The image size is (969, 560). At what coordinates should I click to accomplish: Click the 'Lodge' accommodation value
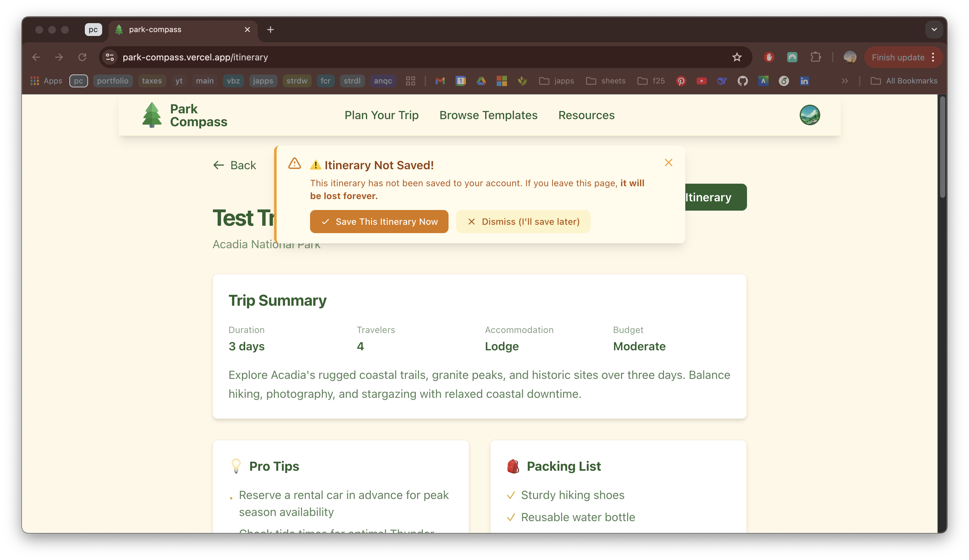(x=502, y=346)
